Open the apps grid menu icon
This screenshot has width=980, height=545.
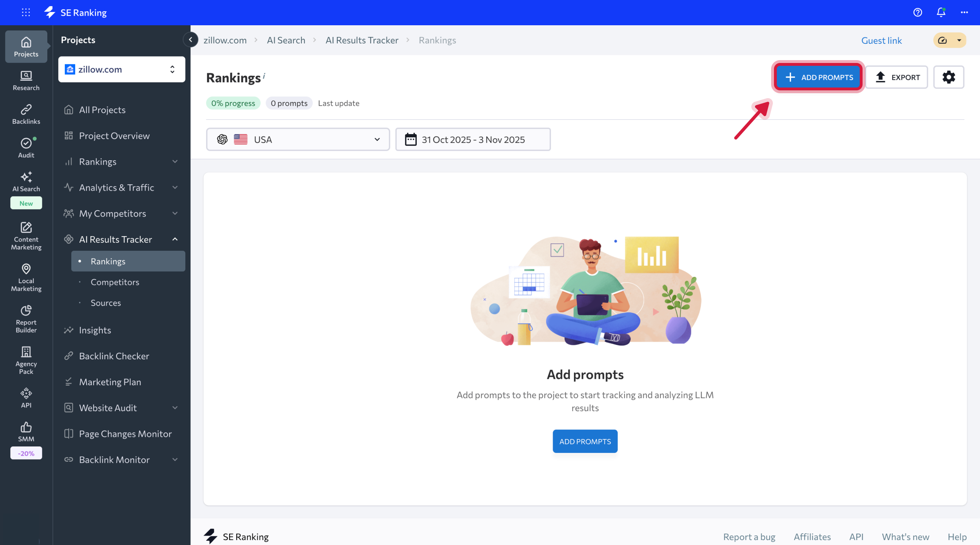click(26, 12)
